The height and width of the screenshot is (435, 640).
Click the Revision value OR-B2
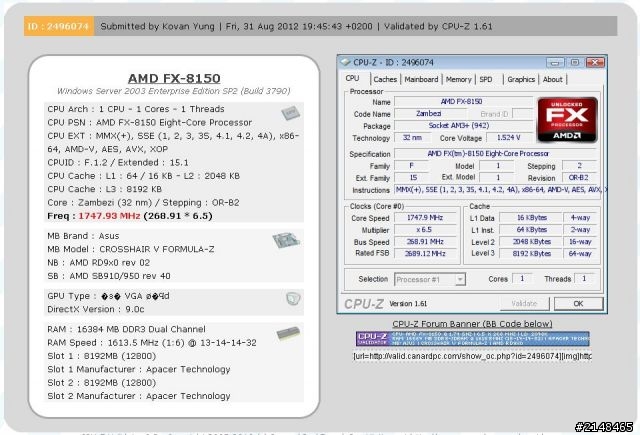coord(579,178)
